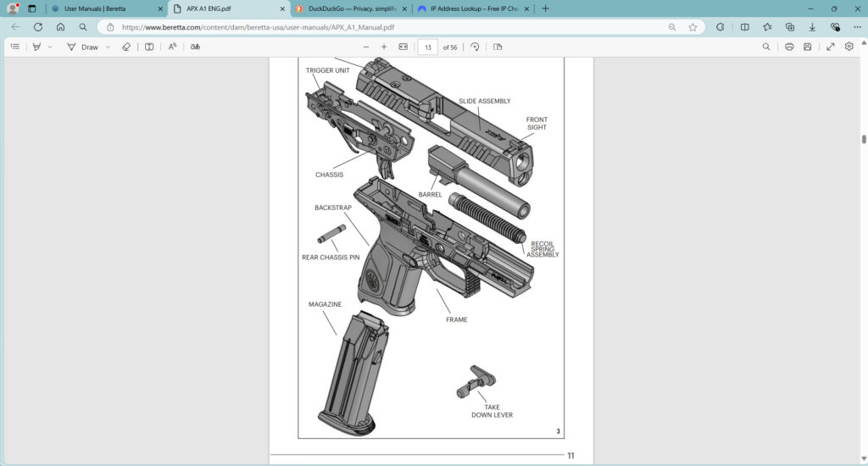Open the Favorites list
The width and height of the screenshot is (868, 466).
767,26
